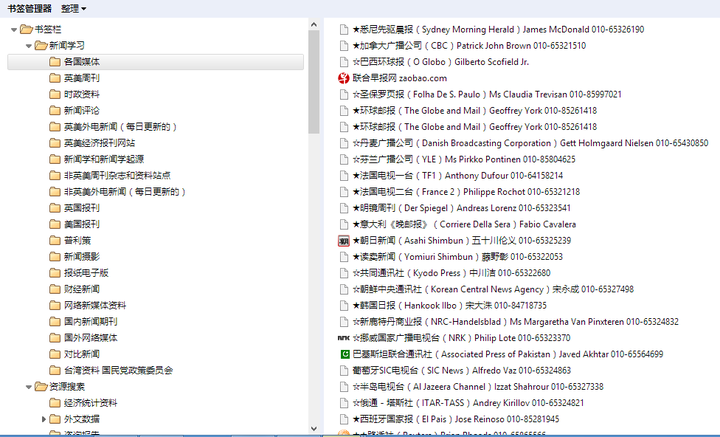Select 英美外电新闻（每日更新的）folder
Viewport: 720px width, 437px height.
click(x=120, y=127)
